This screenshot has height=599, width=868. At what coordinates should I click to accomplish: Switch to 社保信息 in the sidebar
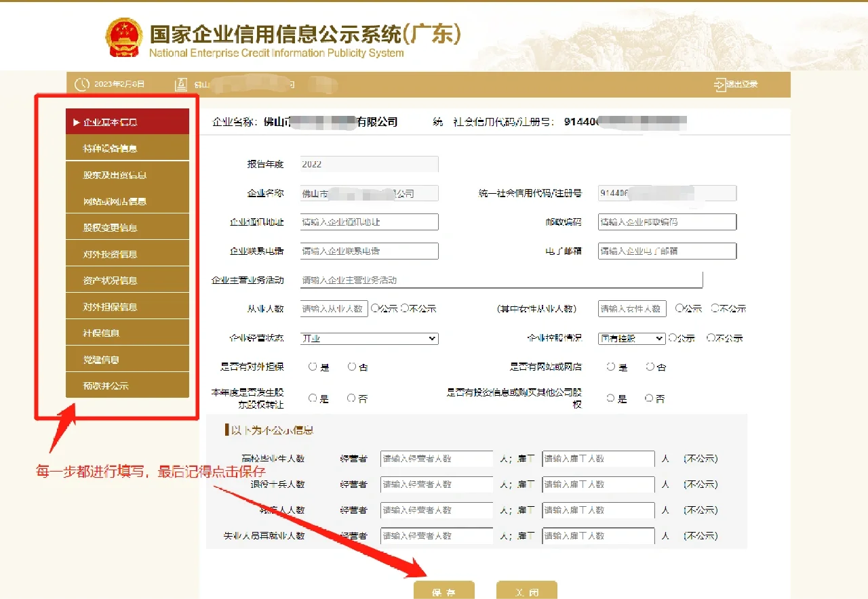[x=127, y=333]
